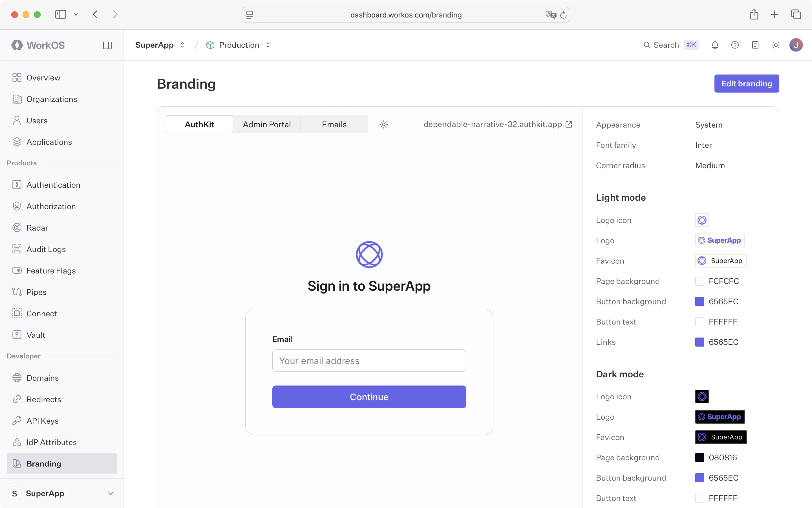Click the Light mode Button background 6565EC swatch
Screen dimensions: 812x508
click(x=700, y=301)
